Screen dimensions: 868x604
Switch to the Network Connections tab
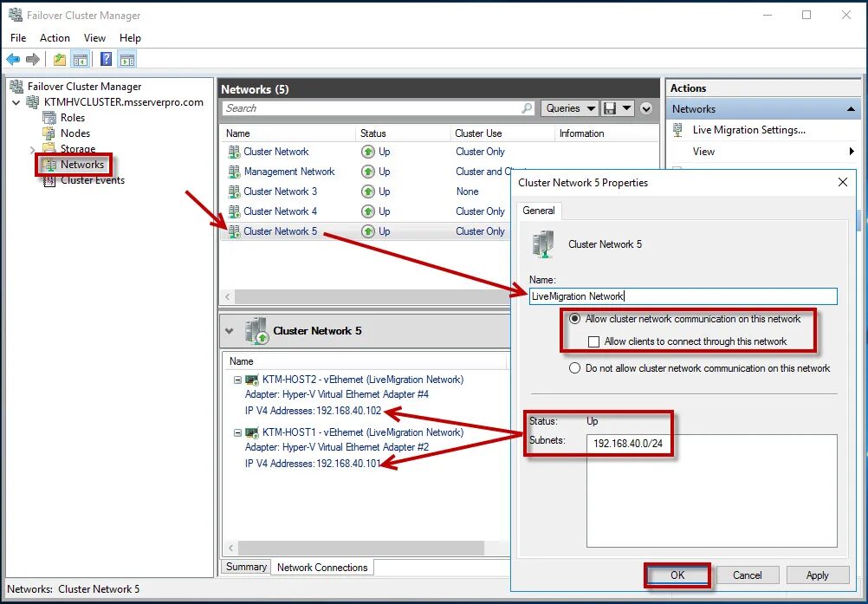click(x=322, y=567)
